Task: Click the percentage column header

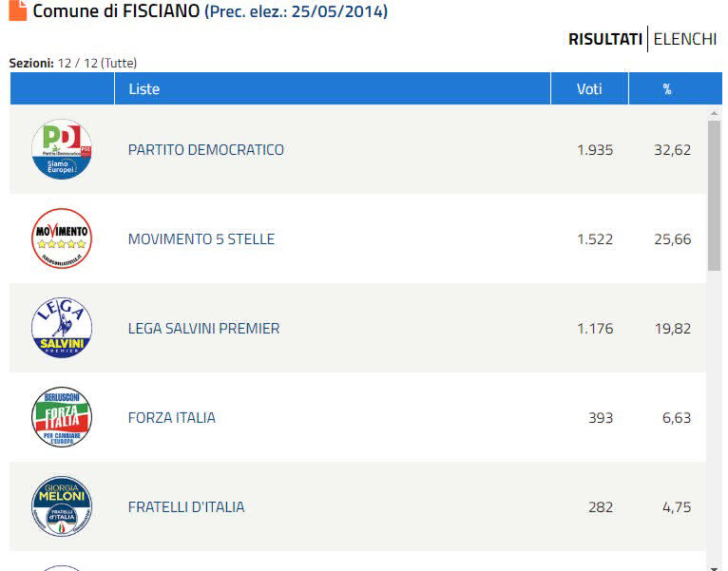Action: [x=667, y=89]
